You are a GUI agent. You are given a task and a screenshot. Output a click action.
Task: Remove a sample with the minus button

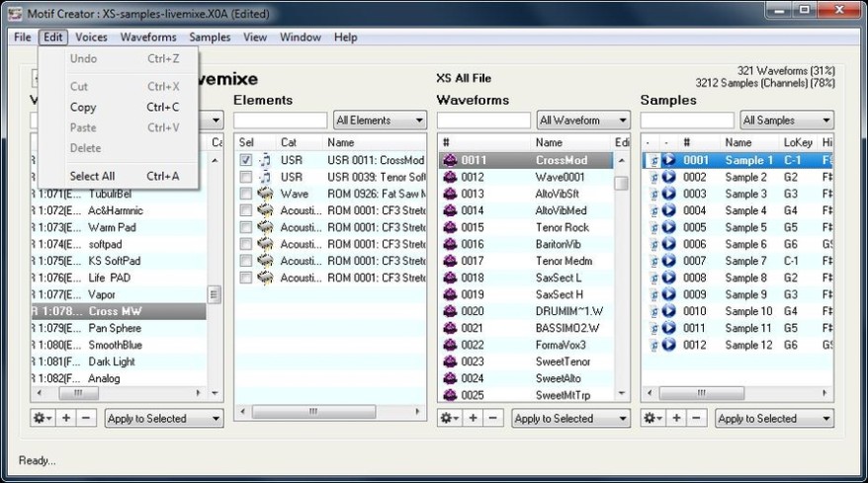point(697,418)
